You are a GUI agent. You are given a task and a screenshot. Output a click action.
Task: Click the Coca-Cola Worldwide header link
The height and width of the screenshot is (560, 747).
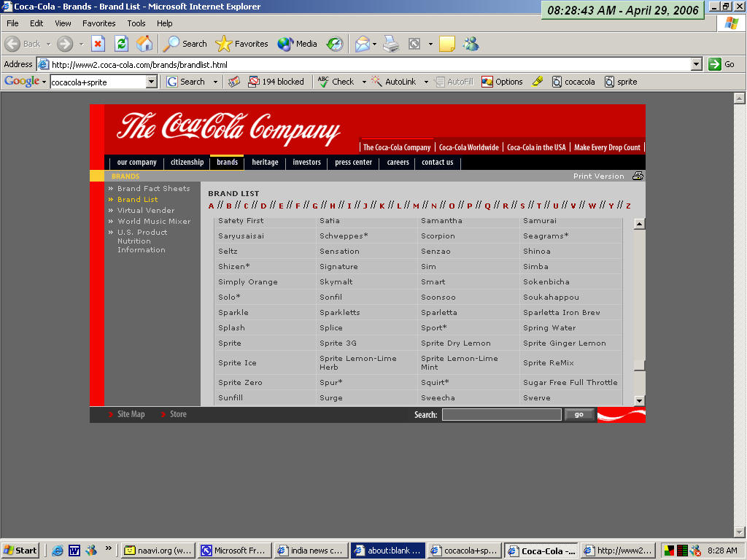click(469, 147)
